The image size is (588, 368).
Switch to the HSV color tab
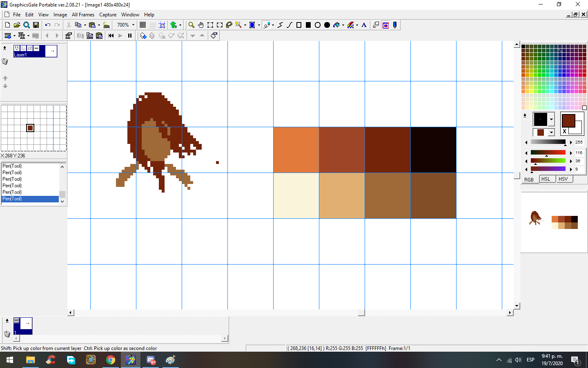pos(563,179)
